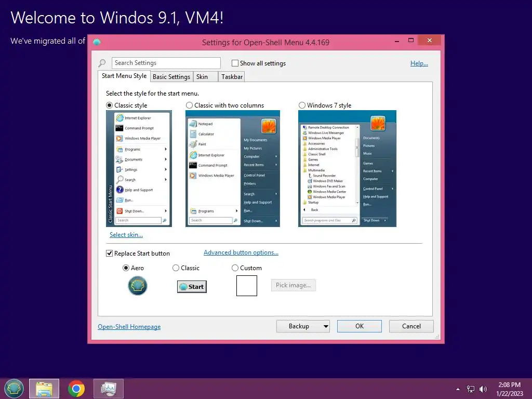This screenshot has height=399, width=532.
Task: Choose the Aero start button radio option
Action: point(126,268)
